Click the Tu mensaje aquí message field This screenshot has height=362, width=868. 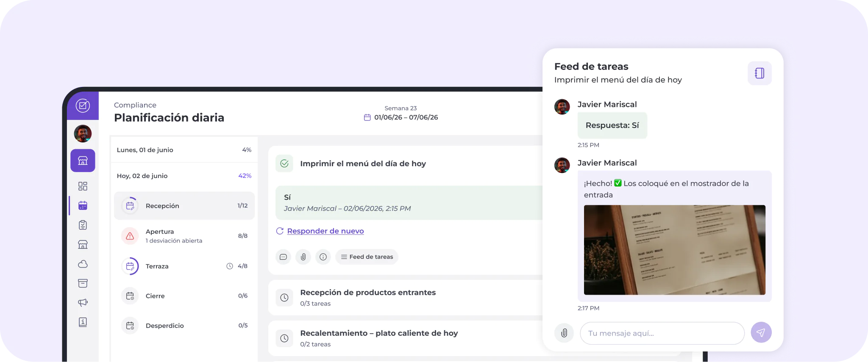662,333
